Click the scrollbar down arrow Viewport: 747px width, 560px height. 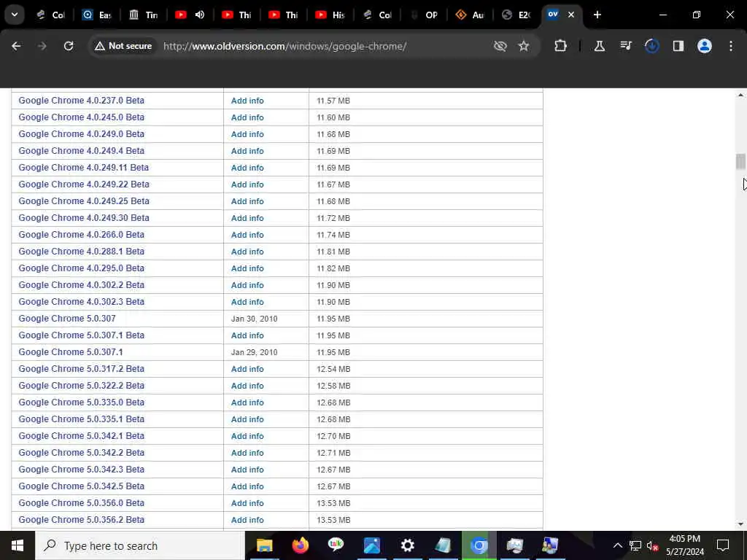pos(740,524)
